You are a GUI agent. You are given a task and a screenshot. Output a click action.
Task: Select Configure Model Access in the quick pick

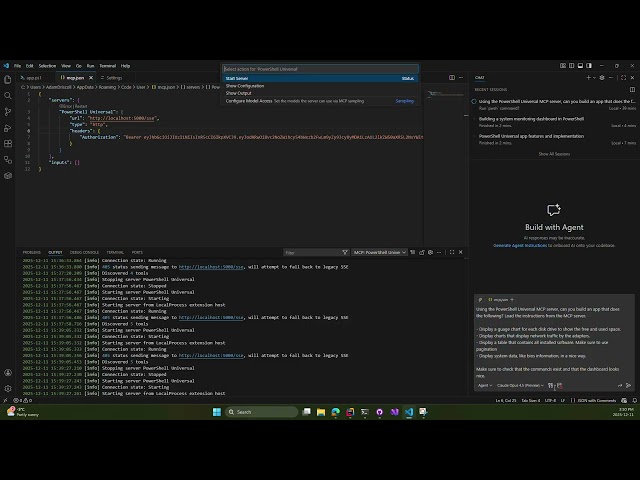[320, 101]
